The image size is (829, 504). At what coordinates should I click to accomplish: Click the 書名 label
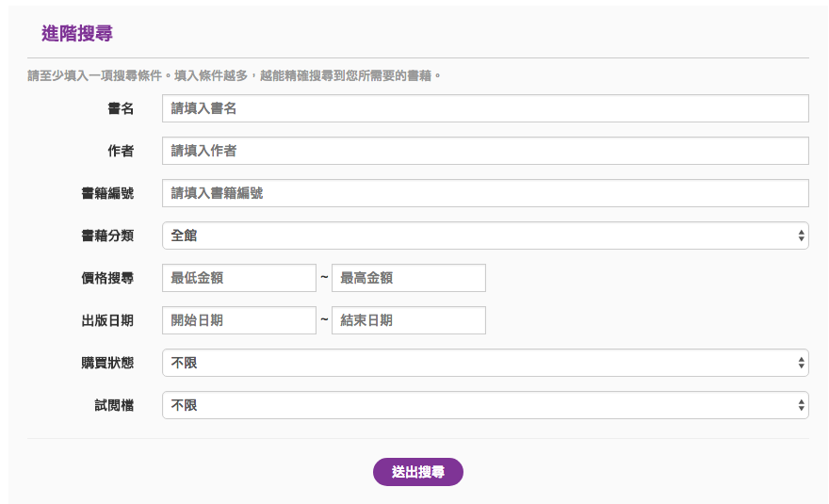click(121, 108)
